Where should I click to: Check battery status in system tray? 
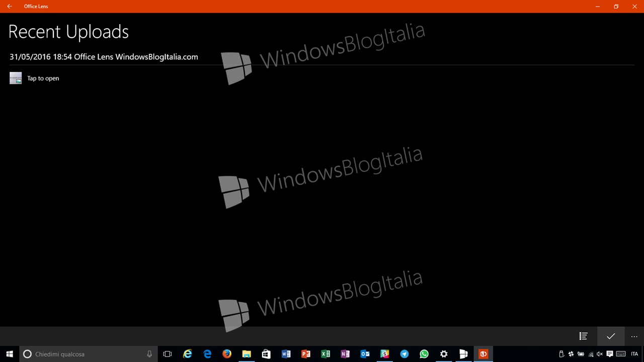pos(581,354)
